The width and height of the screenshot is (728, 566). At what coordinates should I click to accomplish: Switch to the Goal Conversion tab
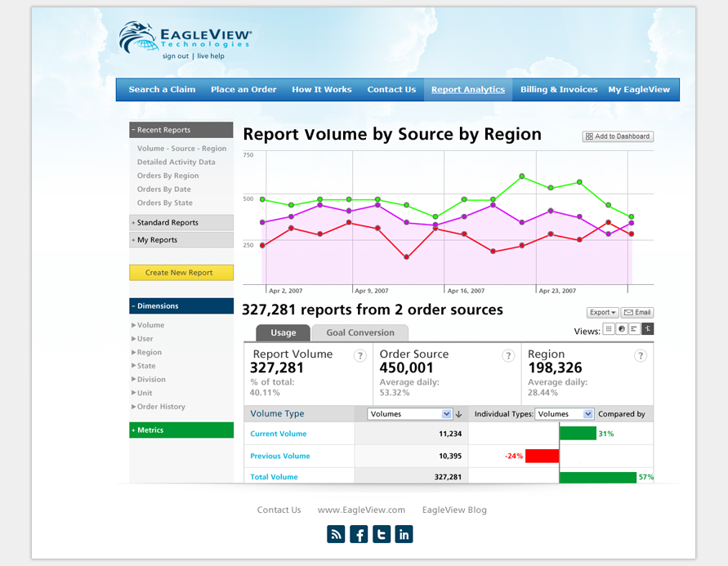(x=360, y=332)
